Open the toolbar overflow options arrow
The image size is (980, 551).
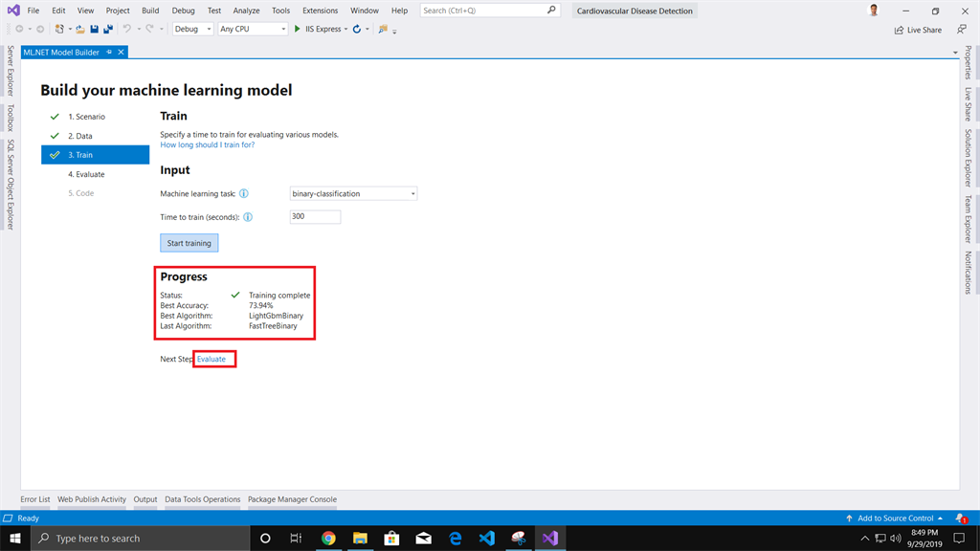394,32
